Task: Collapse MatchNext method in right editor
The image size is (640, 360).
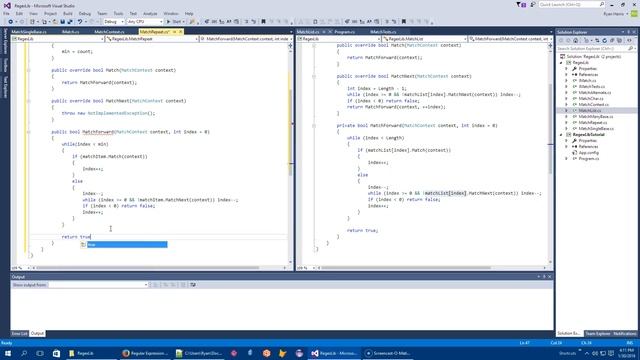Action: click(314, 76)
